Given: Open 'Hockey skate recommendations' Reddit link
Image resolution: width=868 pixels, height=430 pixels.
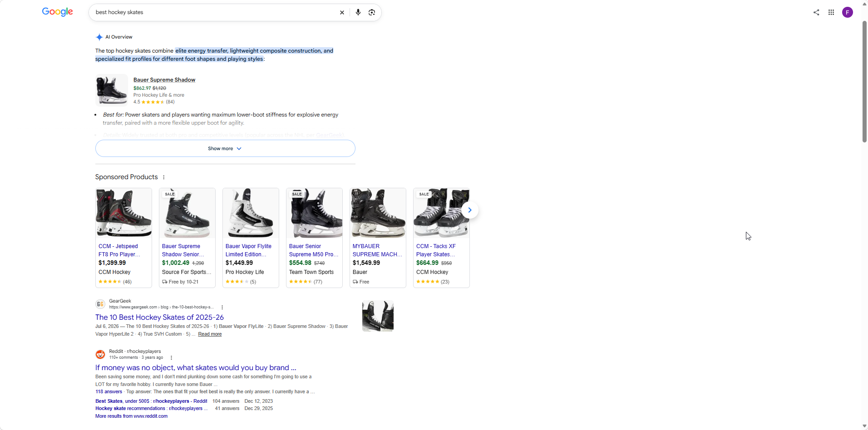Looking at the screenshot, I should [151, 409].
